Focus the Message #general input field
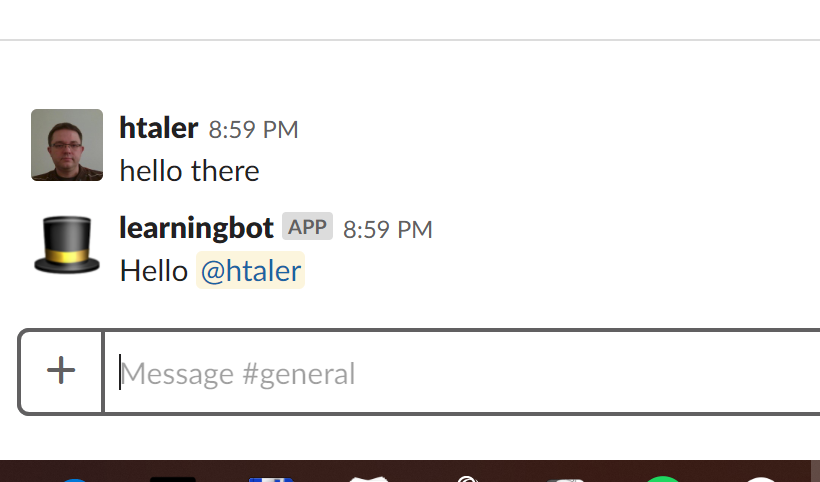This screenshot has width=820, height=482. click(462, 373)
